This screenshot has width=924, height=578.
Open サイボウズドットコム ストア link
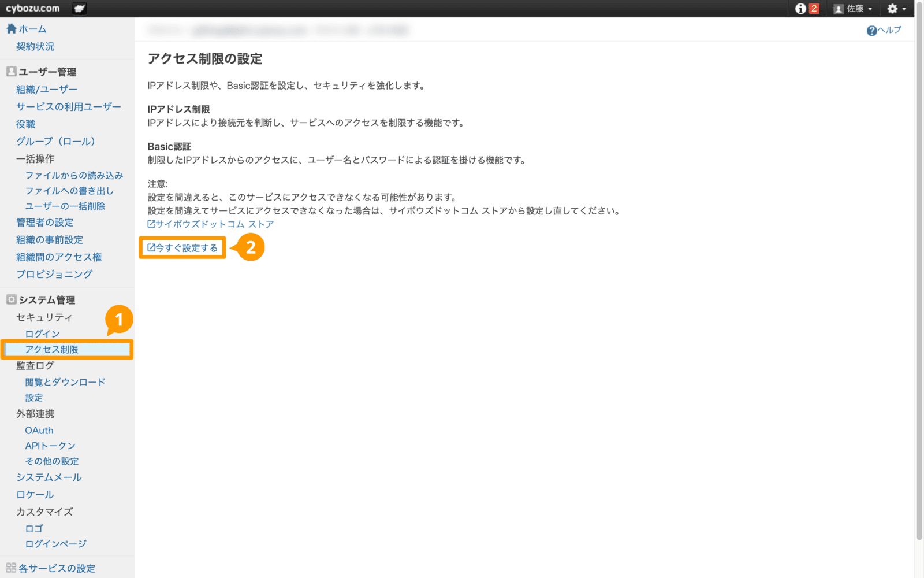tap(211, 224)
